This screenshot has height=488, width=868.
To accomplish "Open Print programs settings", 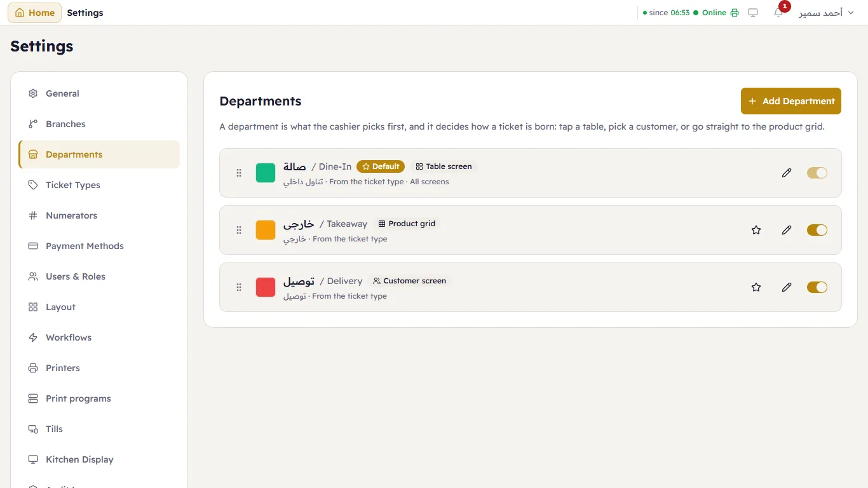I will [x=99, y=398].
